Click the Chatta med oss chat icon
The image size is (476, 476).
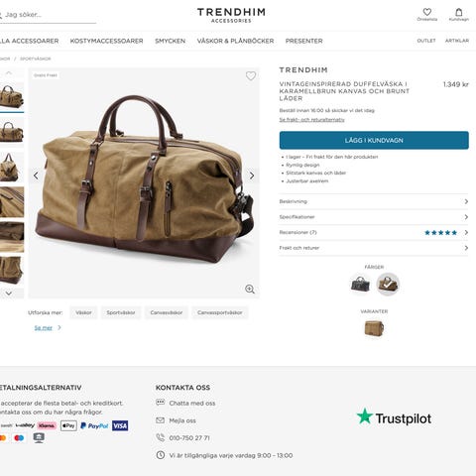tap(160, 403)
